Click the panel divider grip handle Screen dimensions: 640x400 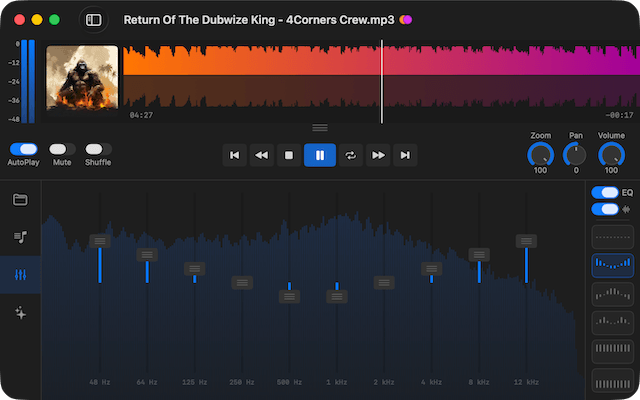pos(320,127)
